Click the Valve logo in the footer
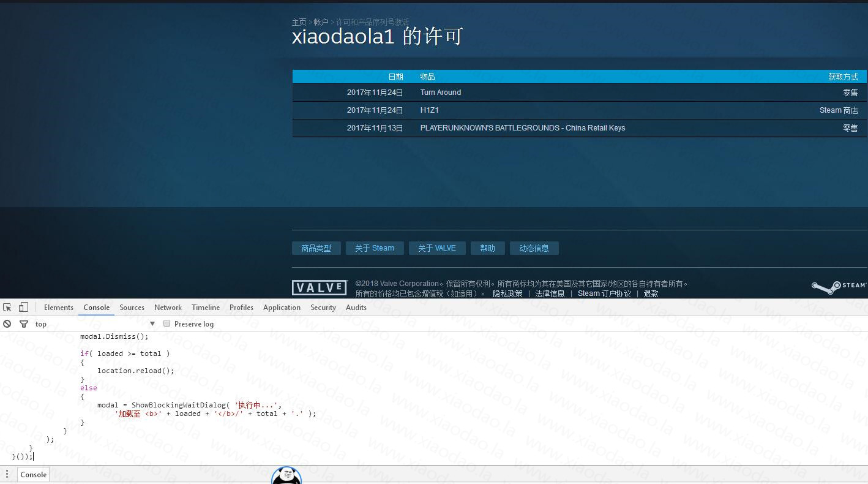 320,288
